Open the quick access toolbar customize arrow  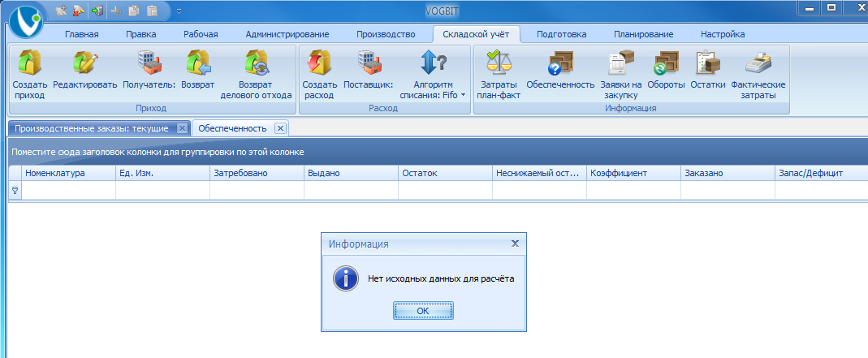click(179, 11)
